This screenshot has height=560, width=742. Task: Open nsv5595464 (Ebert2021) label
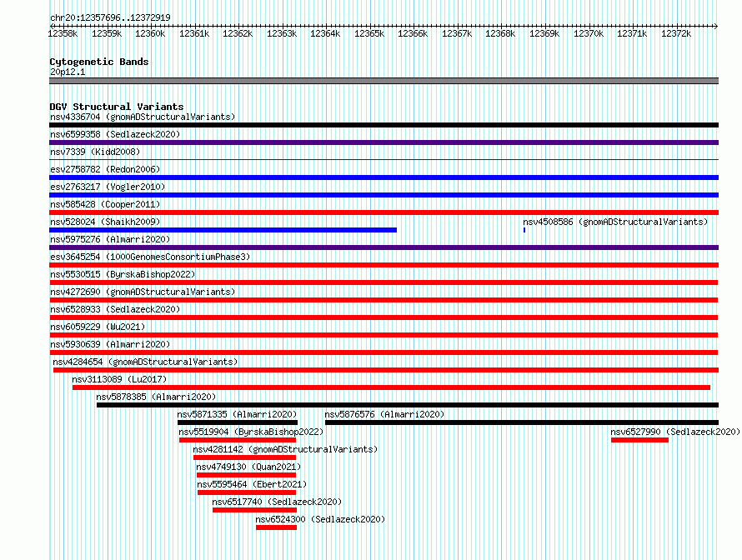pyautogui.click(x=252, y=484)
